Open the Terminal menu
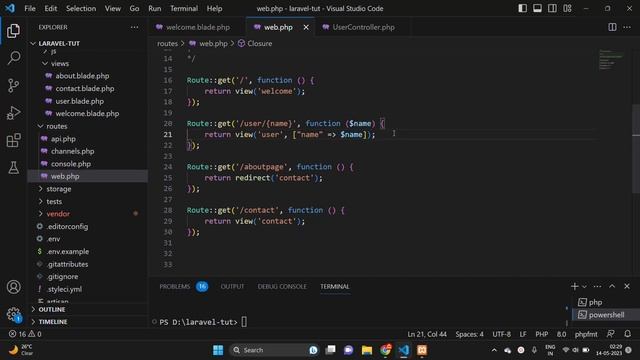Image resolution: width=640 pixels, height=360 pixels. [x=184, y=8]
